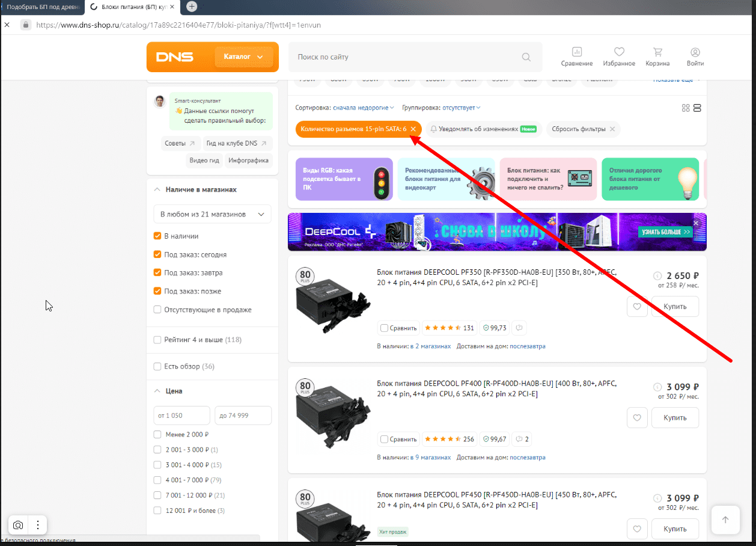The image size is (756, 546).
Task: Switch to list view icon
Action: (697, 108)
